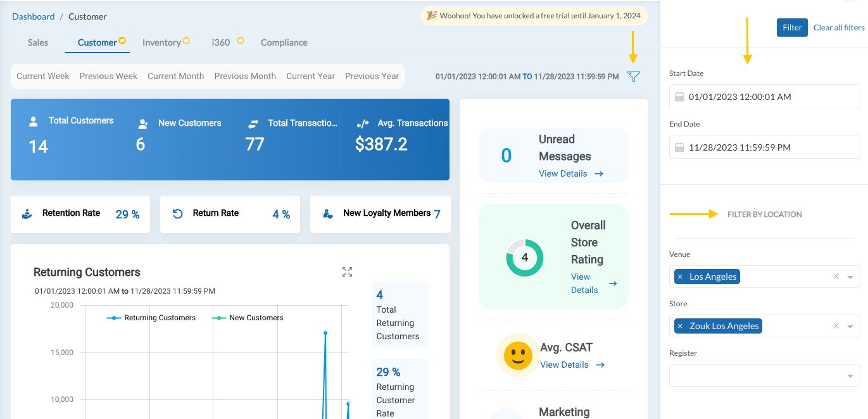Open the i360 tab
The height and width of the screenshot is (419, 868).
(x=221, y=42)
